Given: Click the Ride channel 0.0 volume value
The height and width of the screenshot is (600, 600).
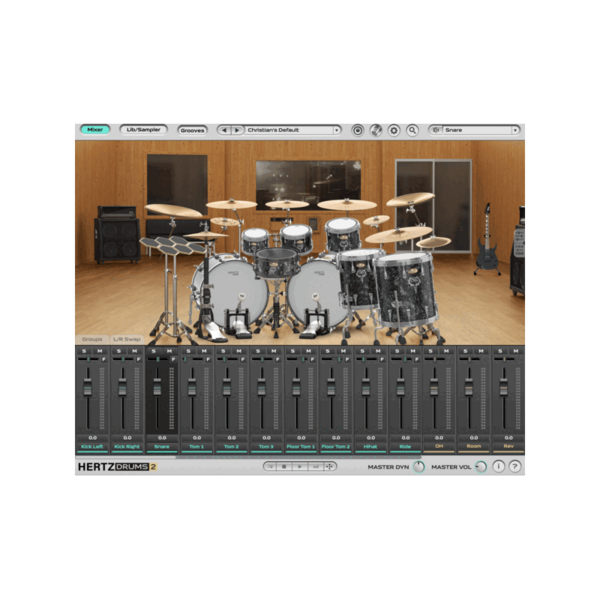Looking at the screenshot, I should 406,438.
